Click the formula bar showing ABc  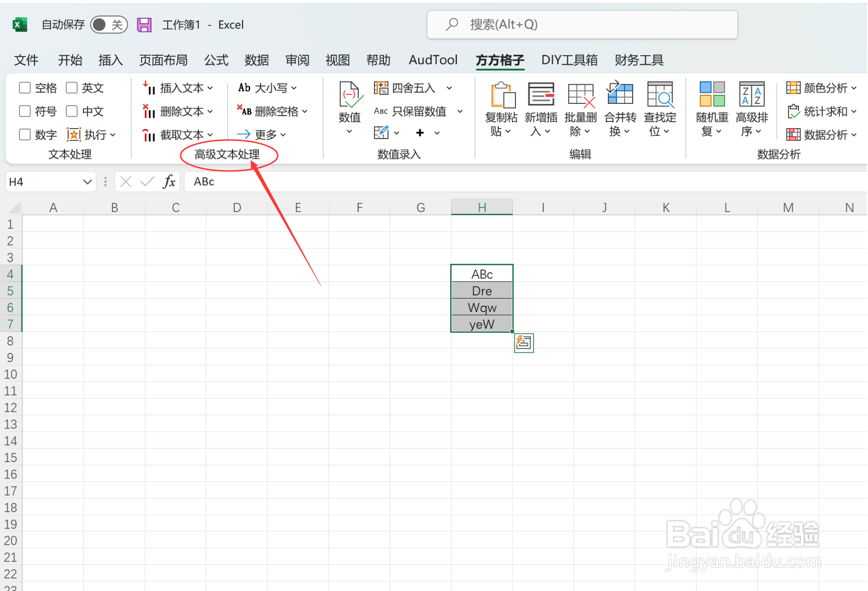tap(525, 181)
